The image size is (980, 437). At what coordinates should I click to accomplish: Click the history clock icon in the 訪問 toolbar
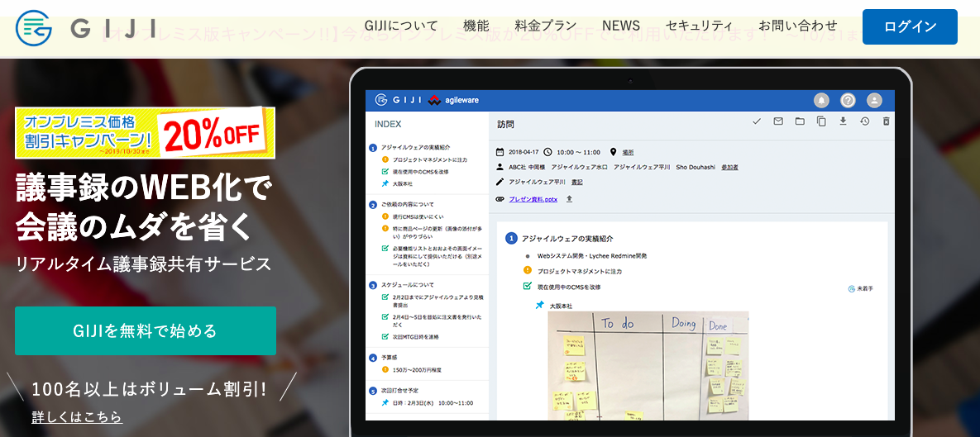click(x=864, y=121)
